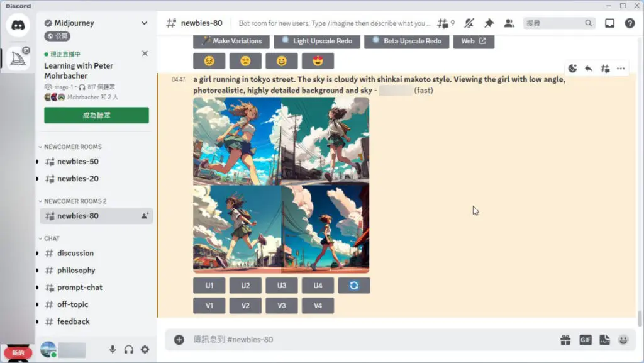
Task: Open the prompt-chat channel
Action: pos(79,288)
